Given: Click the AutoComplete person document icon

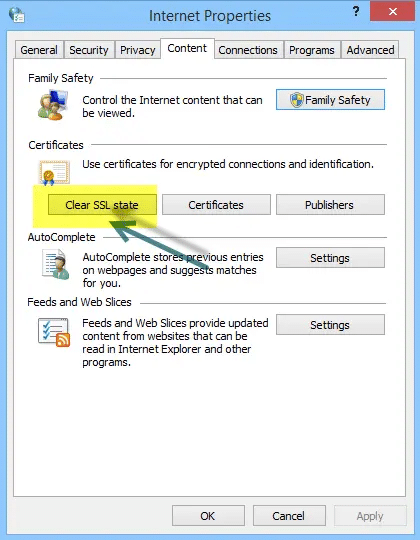Looking at the screenshot, I should [x=55, y=264].
